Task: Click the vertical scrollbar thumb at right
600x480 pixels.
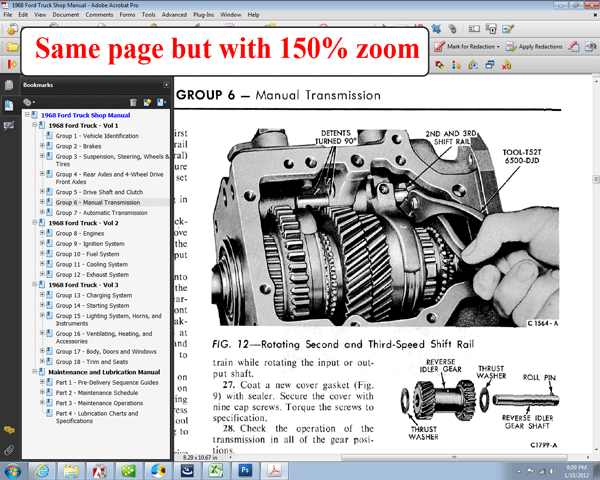Action: pyautogui.click(x=596, y=179)
